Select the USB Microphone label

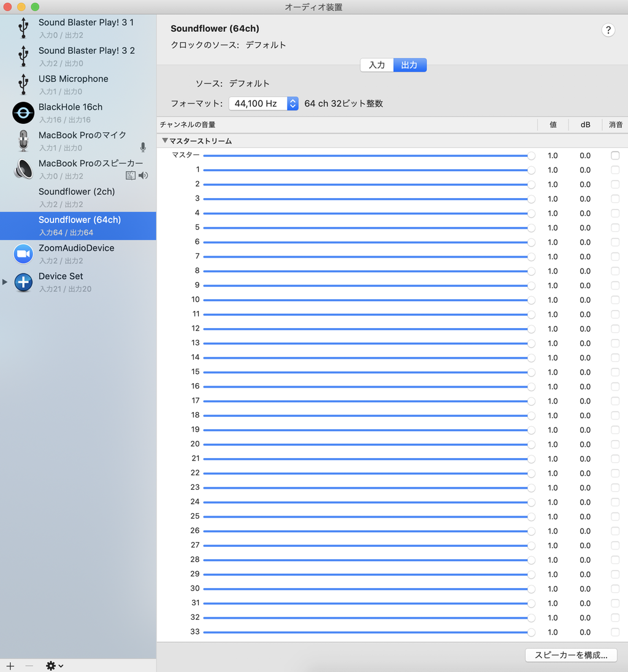click(x=74, y=79)
